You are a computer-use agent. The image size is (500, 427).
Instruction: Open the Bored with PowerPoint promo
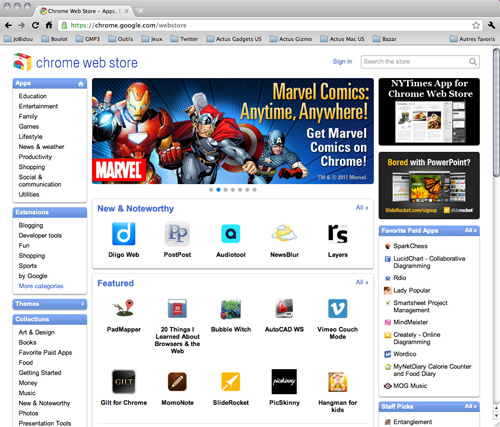coord(429,186)
